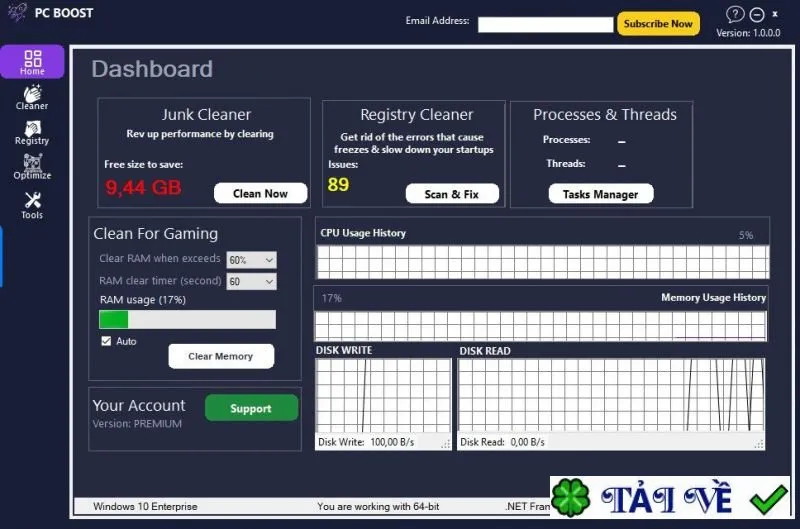Open the Tasks Manager button
This screenshot has height=529, width=800.
click(x=601, y=194)
